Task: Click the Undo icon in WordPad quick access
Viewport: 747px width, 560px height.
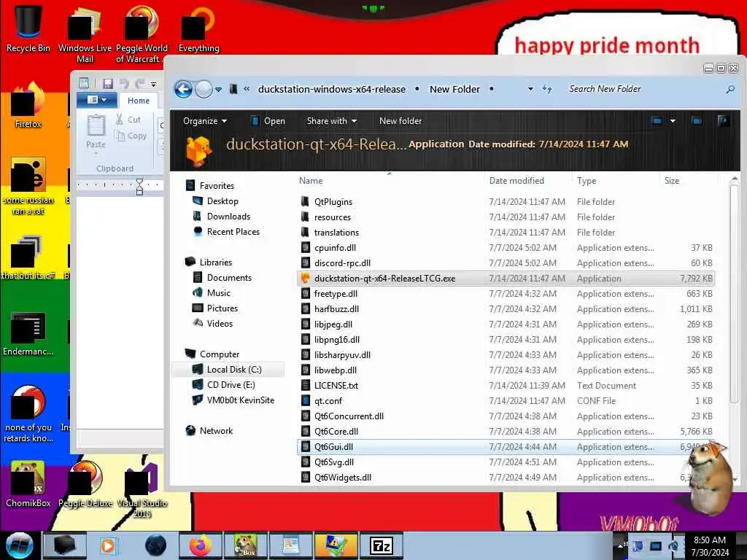Action: tap(124, 84)
